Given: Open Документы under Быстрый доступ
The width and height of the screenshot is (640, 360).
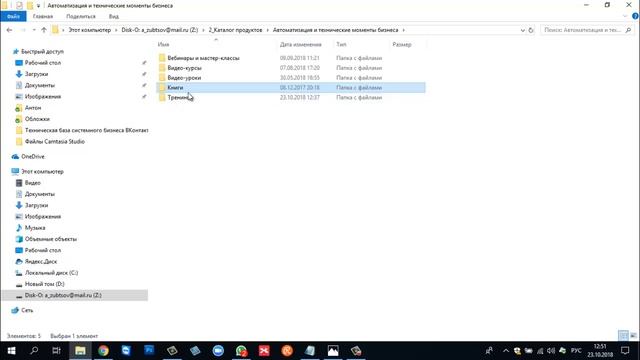Looking at the screenshot, I should tap(40, 85).
